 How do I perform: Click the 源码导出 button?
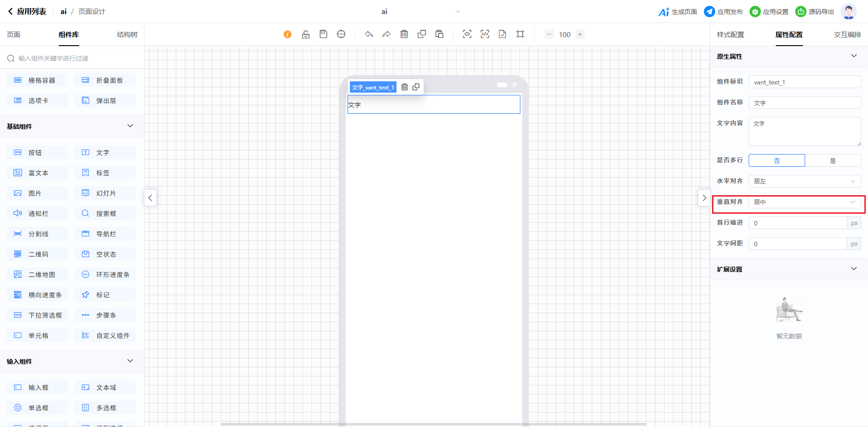pos(815,12)
